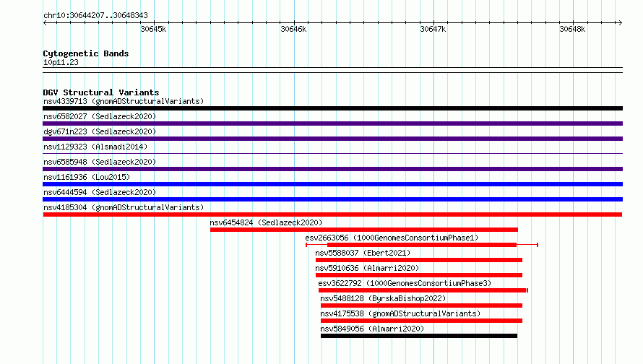Open the dgv671n223 (Sedlazeck2020) label
The width and height of the screenshot is (643, 364).
100,131
